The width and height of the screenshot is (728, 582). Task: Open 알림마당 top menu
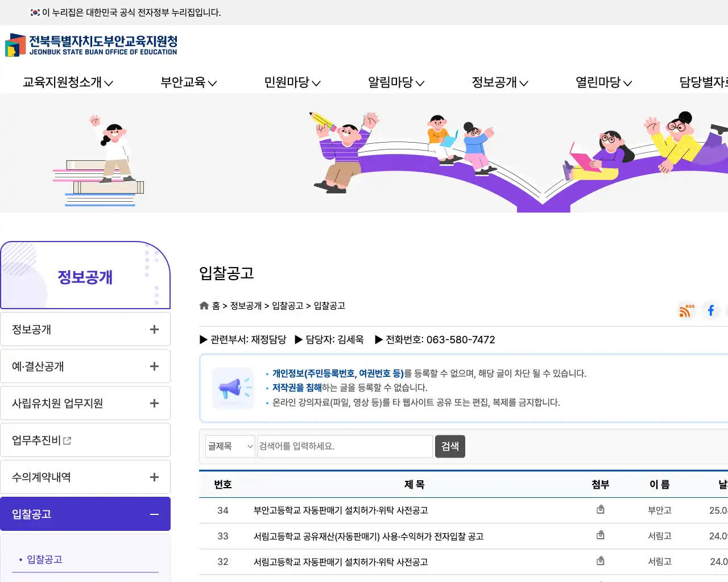tap(396, 82)
